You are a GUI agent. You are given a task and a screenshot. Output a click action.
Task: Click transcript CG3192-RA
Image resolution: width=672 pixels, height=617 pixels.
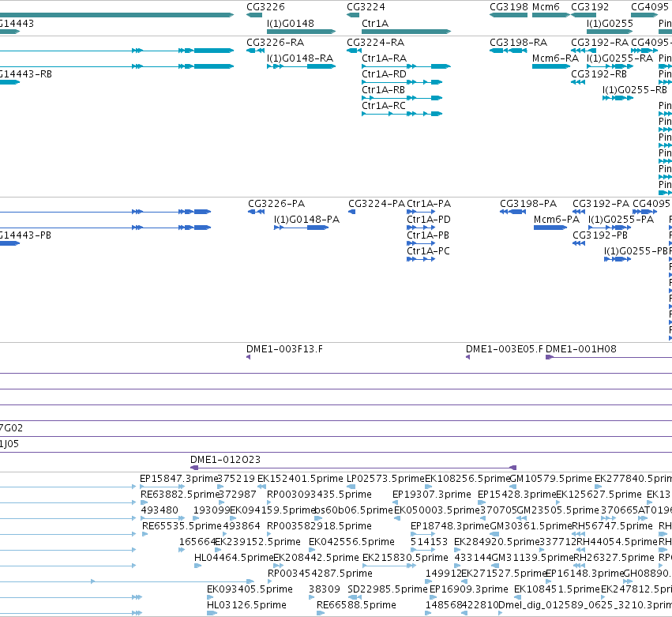pos(599,43)
